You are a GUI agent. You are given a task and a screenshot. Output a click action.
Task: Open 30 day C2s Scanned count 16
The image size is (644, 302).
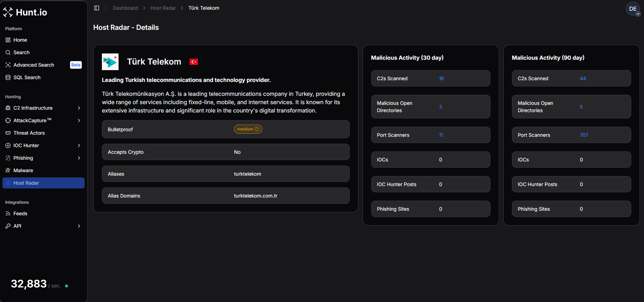[441, 78]
